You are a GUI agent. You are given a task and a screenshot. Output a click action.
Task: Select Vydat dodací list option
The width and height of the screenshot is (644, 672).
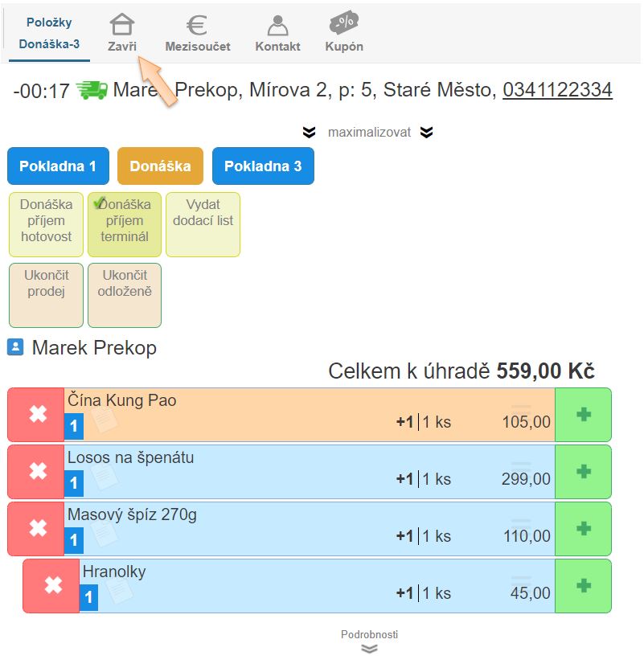point(203,224)
